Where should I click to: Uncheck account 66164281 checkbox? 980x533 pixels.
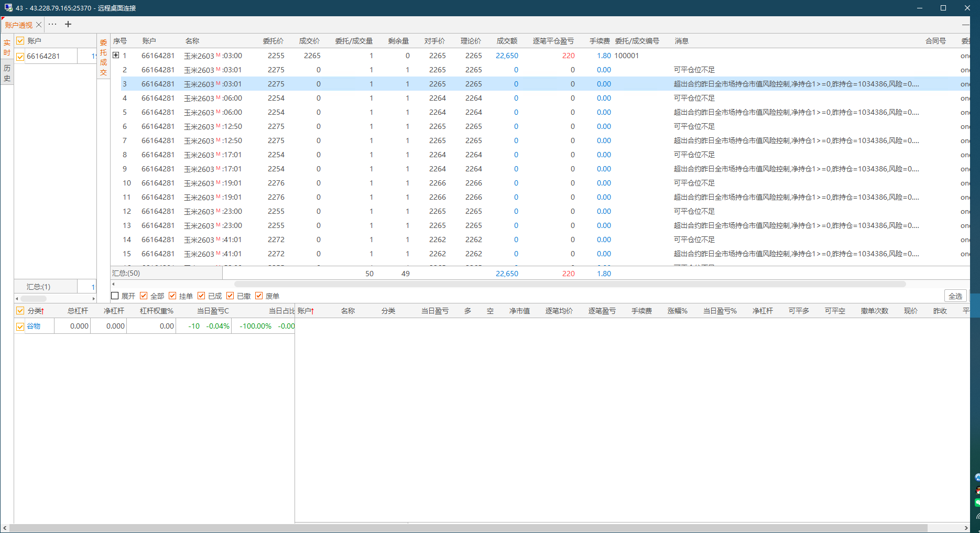click(x=20, y=57)
